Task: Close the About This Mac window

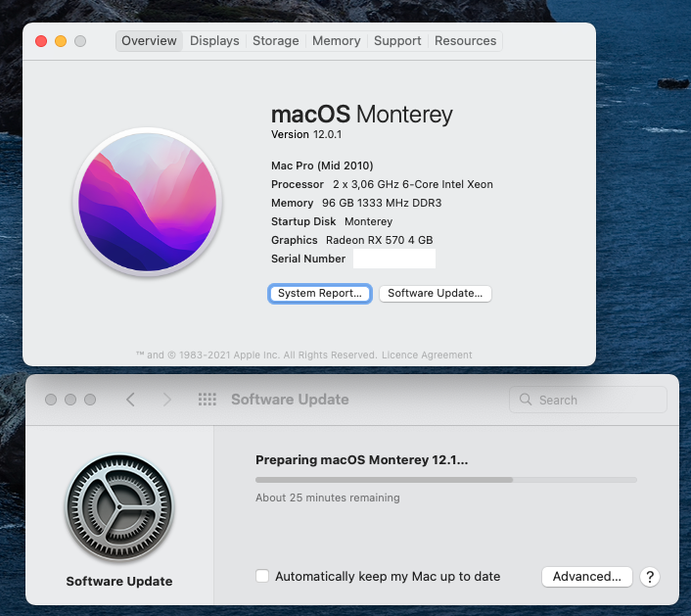Action: 41,41
